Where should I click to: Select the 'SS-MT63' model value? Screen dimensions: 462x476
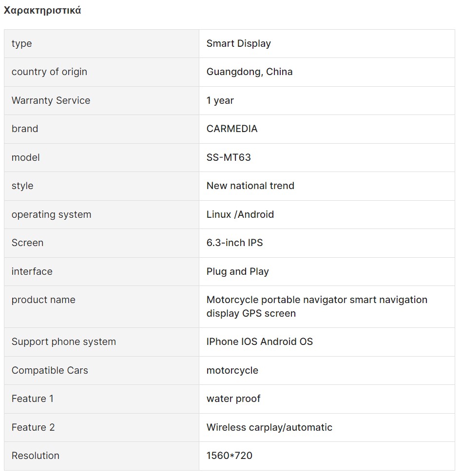tap(229, 157)
